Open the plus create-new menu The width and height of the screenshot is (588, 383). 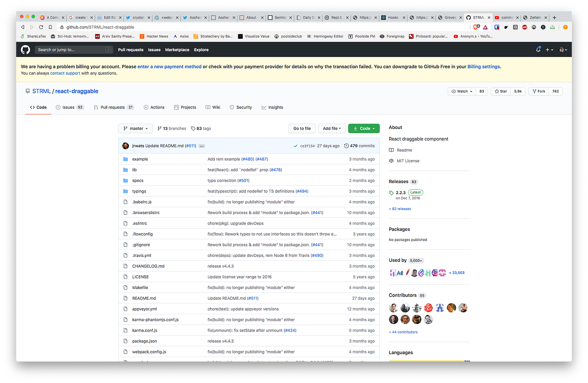click(x=549, y=50)
